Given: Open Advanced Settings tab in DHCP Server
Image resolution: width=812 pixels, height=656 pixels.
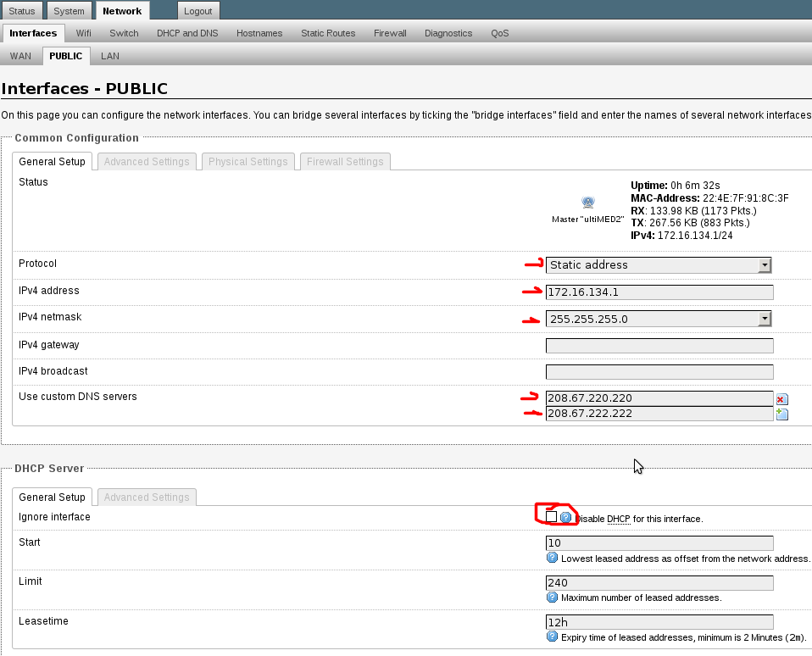Looking at the screenshot, I should point(147,497).
